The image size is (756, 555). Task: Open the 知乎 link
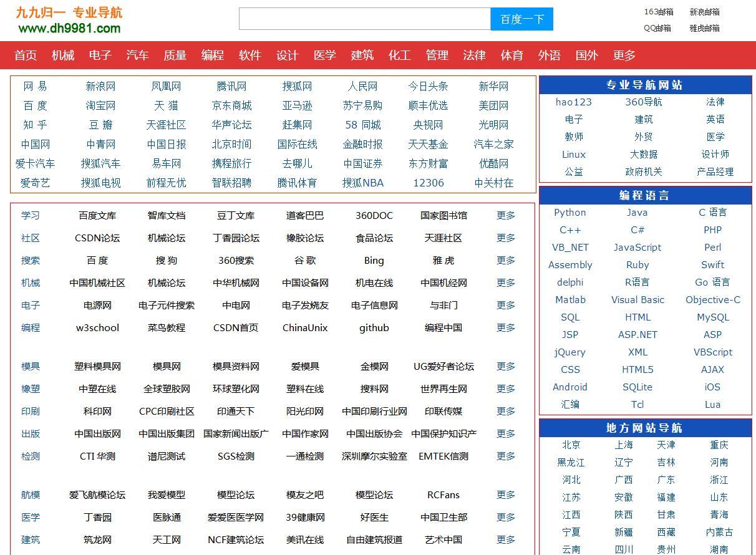click(35, 125)
